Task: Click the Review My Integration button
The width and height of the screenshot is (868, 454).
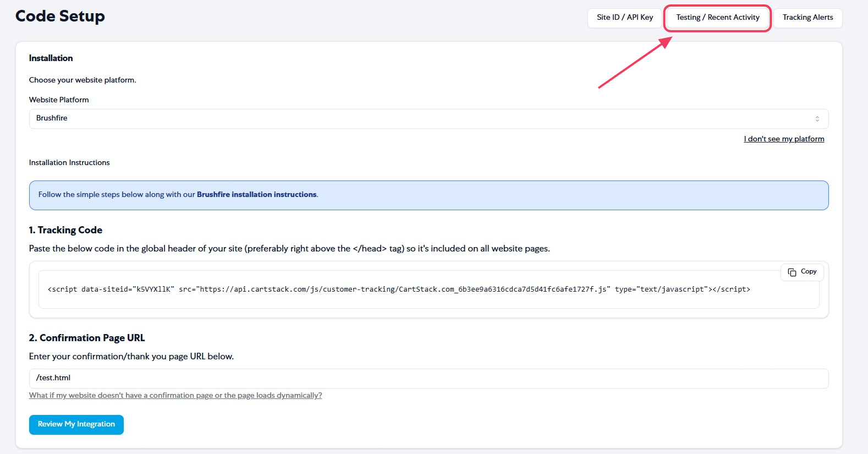Action: [76, 424]
